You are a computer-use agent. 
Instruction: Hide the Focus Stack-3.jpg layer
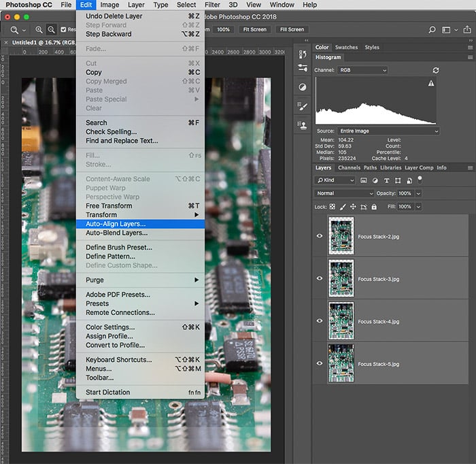pos(320,278)
